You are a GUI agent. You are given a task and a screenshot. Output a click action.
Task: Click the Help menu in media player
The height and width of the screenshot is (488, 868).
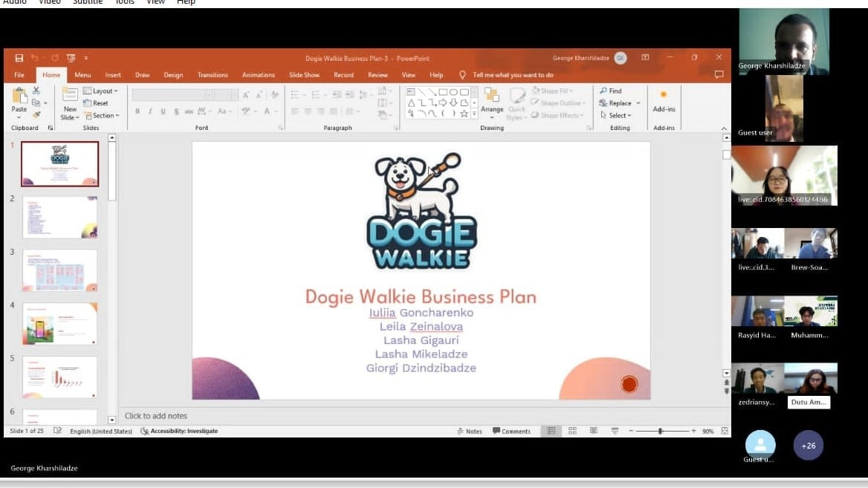(x=186, y=2)
